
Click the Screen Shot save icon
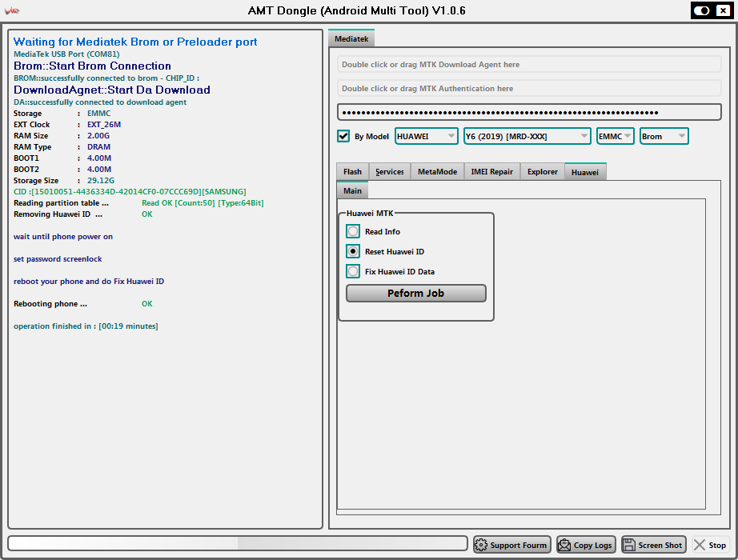pos(629,545)
